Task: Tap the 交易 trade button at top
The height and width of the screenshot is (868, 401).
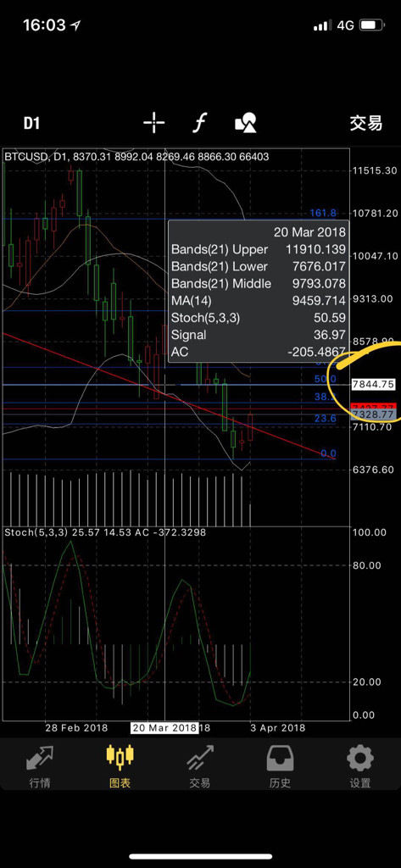Action: pos(365,123)
